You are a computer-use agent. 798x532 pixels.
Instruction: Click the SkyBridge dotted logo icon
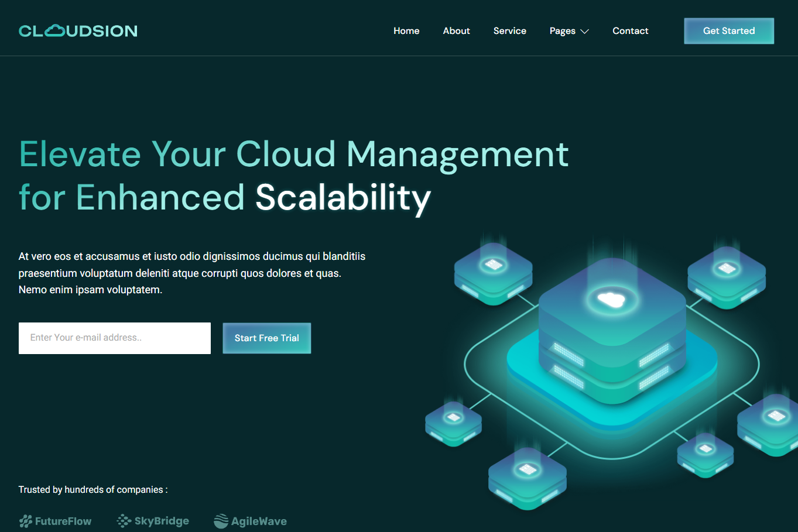[124, 520]
